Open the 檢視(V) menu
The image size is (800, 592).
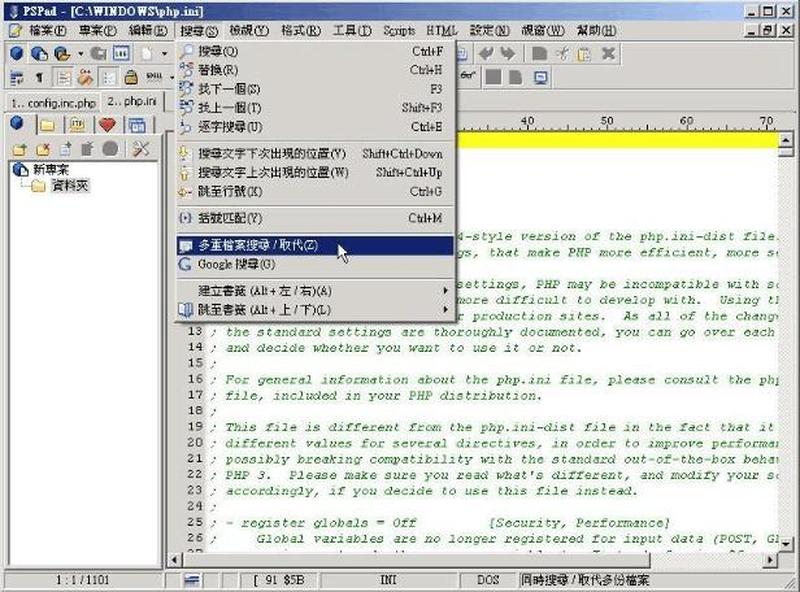pyautogui.click(x=248, y=31)
